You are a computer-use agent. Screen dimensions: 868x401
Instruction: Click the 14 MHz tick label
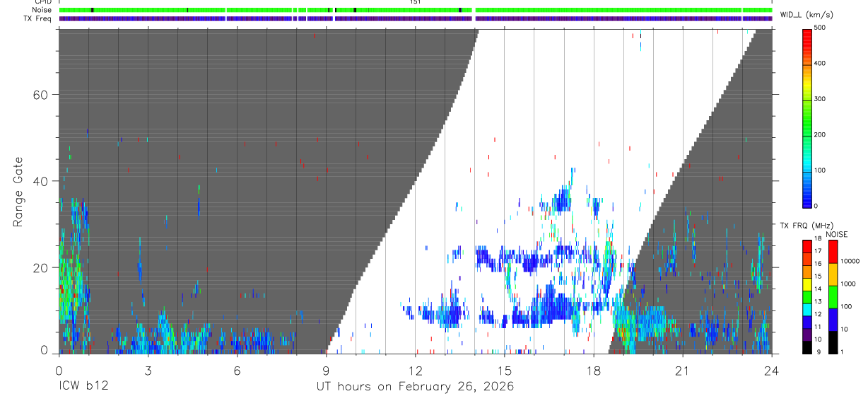click(817, 289)
